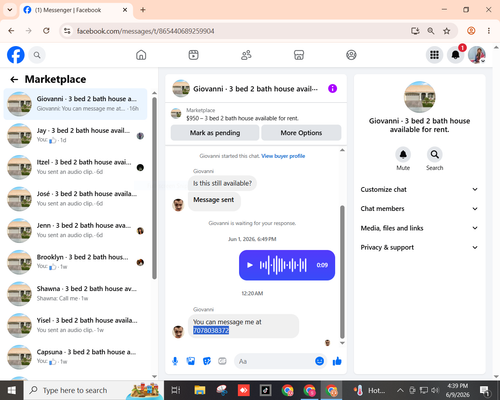This screenshot has width=500, height=400.
Task: Open Friends icon in top navigation
Action: (x=246, y=55)
